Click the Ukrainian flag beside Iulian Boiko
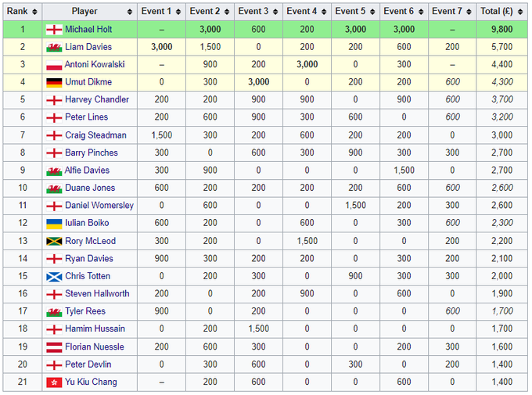Screen dimensions: 532x395 point(54,223)
